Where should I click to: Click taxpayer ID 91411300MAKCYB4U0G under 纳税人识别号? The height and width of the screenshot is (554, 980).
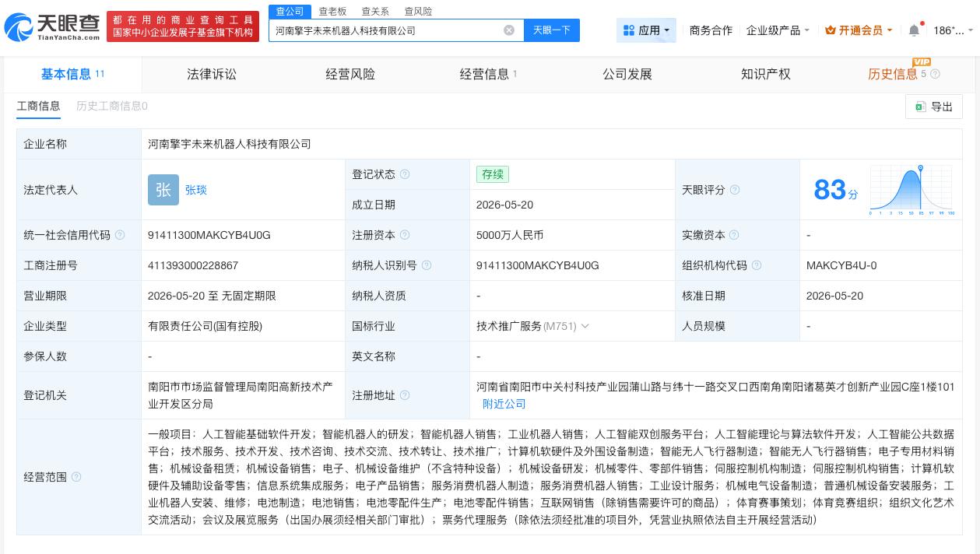[538, 265]
